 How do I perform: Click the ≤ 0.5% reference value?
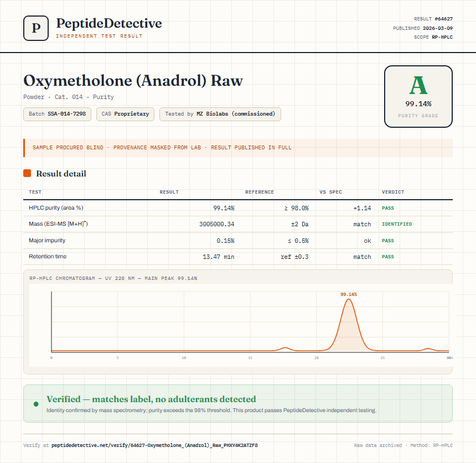298,241
